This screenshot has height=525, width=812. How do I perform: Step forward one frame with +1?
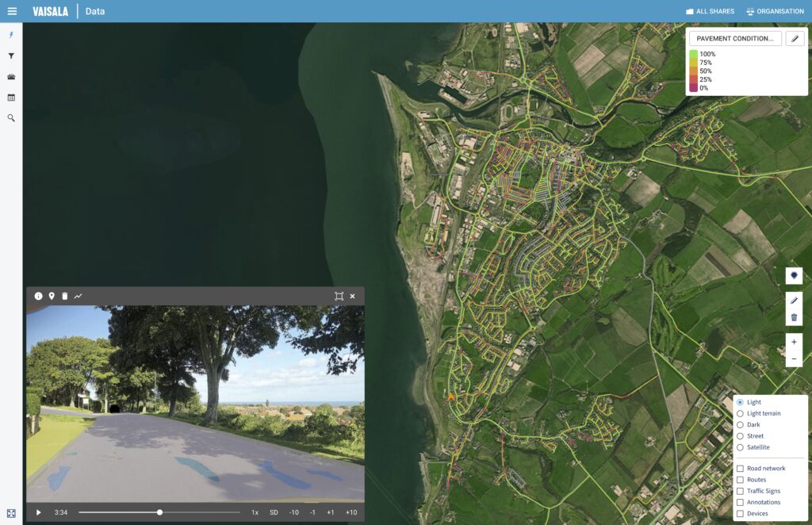tap(331, 512)
